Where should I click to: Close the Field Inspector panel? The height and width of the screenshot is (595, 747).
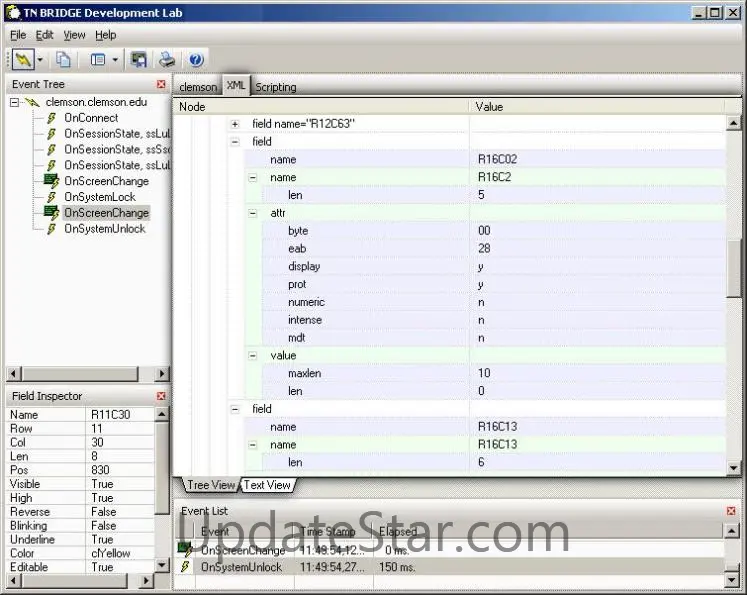point(161,396)
